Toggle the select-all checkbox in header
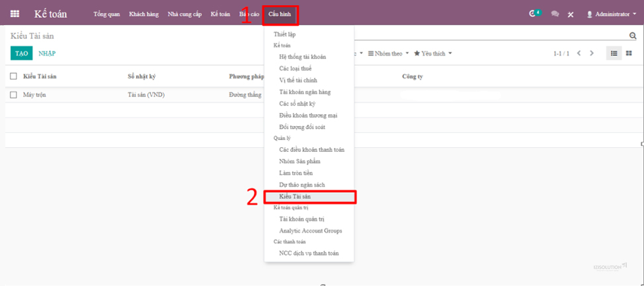644x286 pixels. [13, 77]
